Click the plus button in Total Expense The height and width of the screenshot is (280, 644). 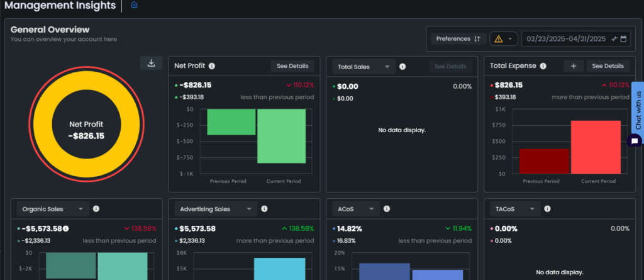(574, 66)
